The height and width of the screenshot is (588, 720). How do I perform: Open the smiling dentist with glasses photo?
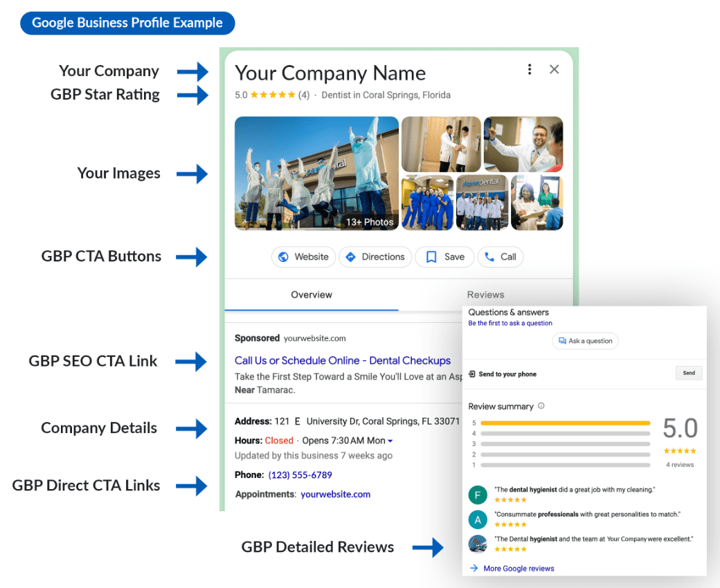point(523,144)
